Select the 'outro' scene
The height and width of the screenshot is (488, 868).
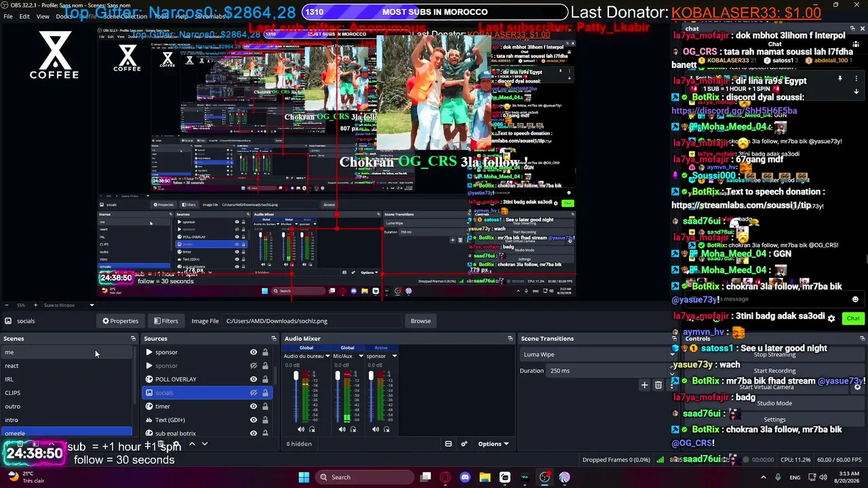pyautogui.click(x=67, y=406)
